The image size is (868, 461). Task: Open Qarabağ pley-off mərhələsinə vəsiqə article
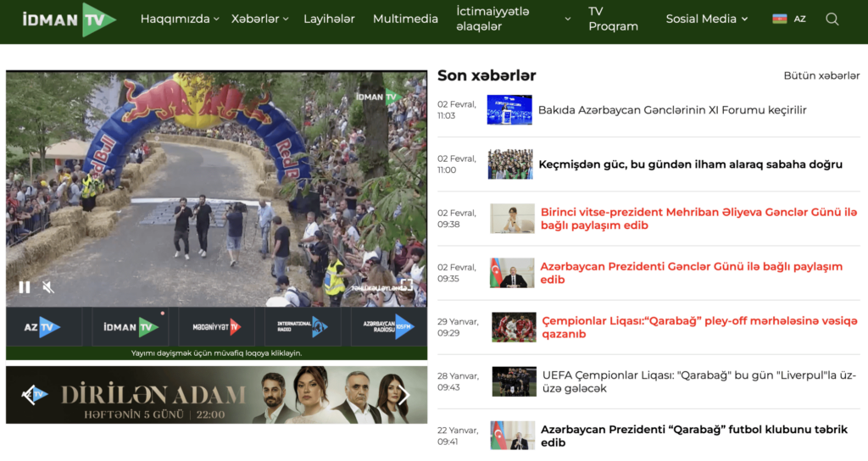(x=699, y=327)
